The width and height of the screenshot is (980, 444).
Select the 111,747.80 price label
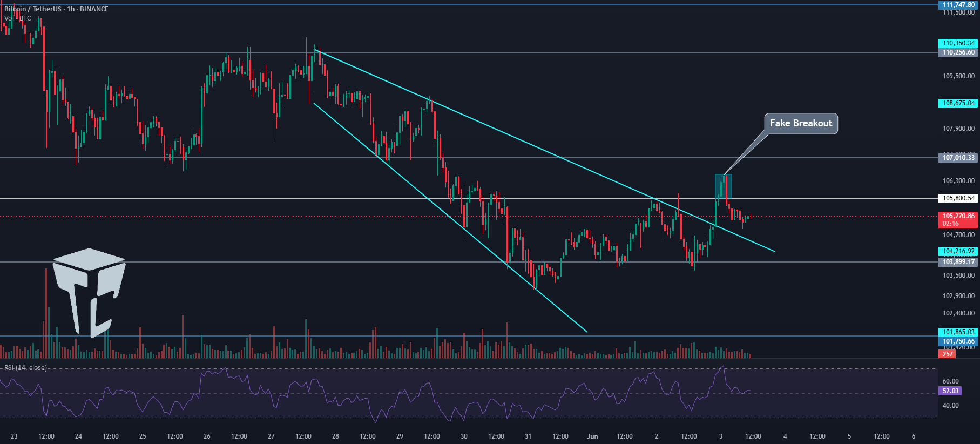click(x=958, y=5)
